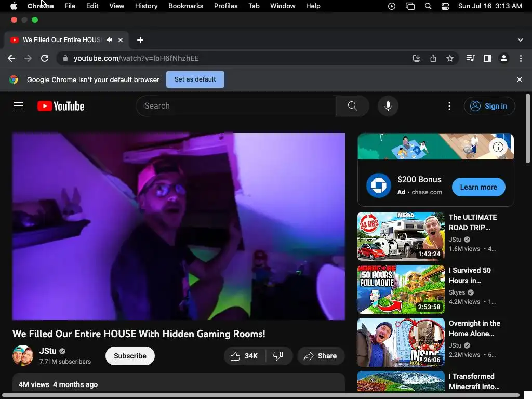The image size is (532, 399).
Task: Bookmark this page with the star
Action: click(450, 58)
